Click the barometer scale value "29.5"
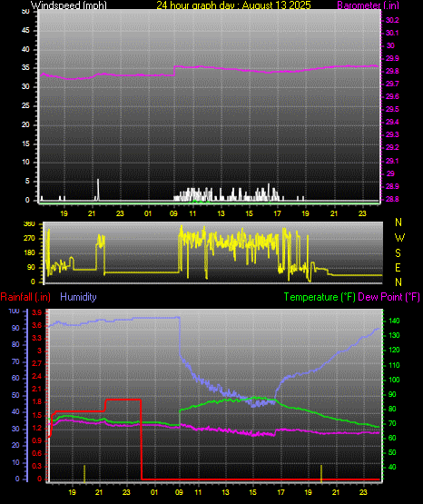Viewport: 423px width, 504px height. (x=392, y=109)
